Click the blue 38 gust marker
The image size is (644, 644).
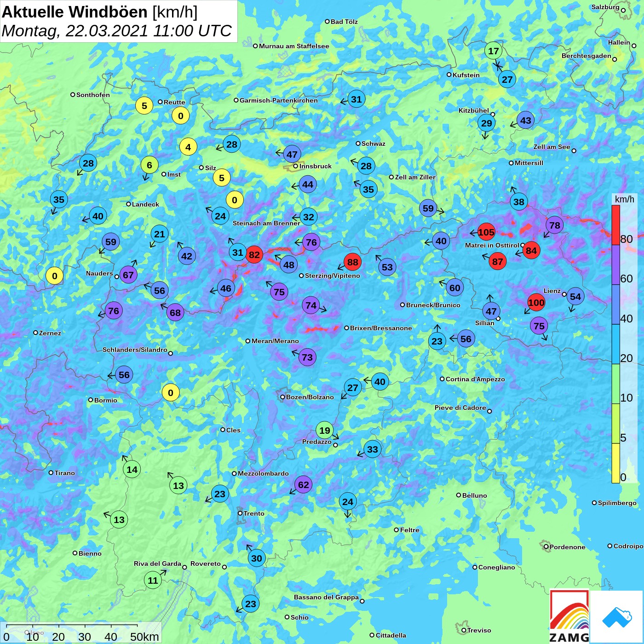tap(518, 202)
